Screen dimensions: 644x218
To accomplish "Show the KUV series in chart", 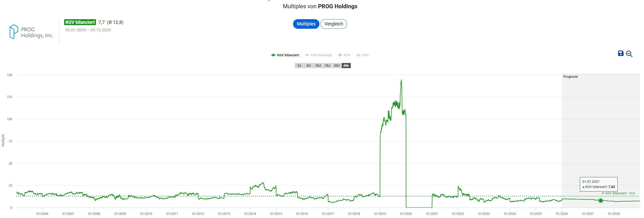I will (363, 55).
